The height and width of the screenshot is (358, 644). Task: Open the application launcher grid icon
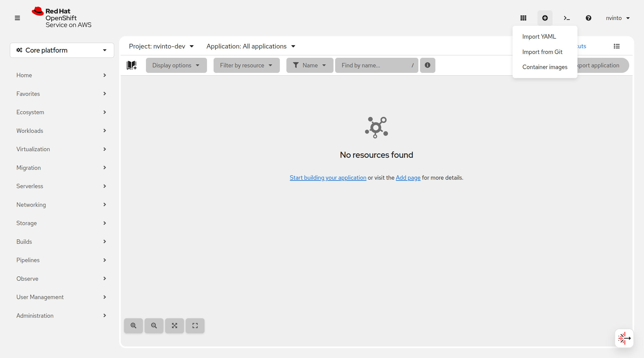coord(523,18)
